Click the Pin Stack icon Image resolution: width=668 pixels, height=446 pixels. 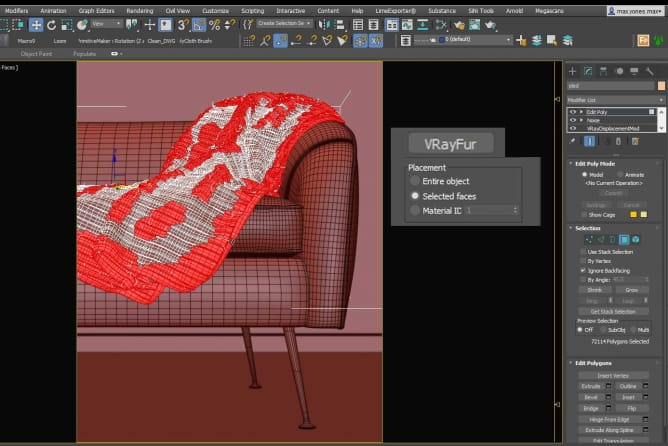[572, 142]
